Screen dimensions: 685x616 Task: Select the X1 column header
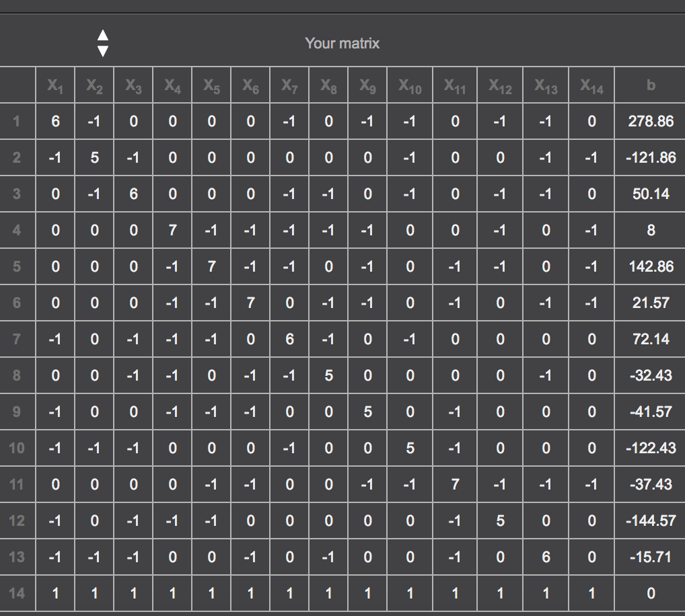pyautogui.click(x=55, y=85)
